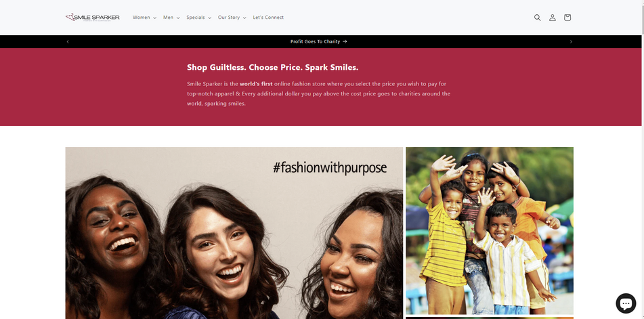644x319 pixels.
Task: Show previous announcement with left arrow
Action: point(68,41)
